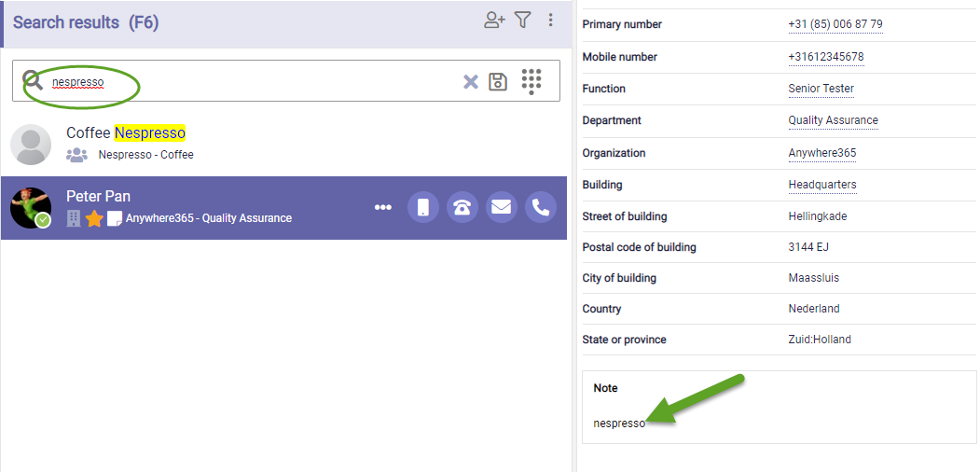Click the Headquarters building link
This screenshot has width=980, height=472.
[821, 185]
